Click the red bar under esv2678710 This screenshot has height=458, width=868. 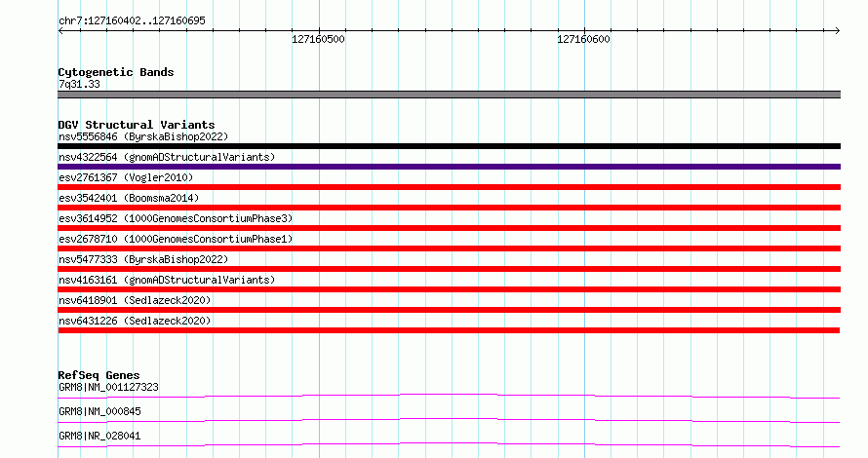tap(449, 248)
